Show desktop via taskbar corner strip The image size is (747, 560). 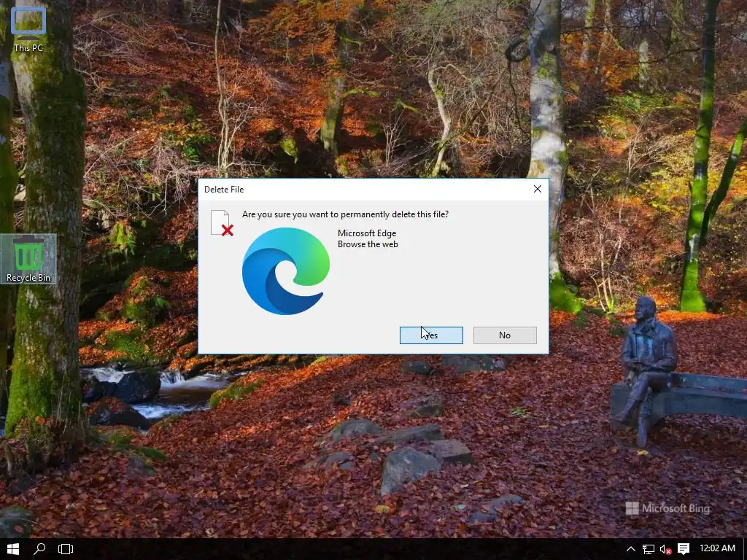(745, 549)
